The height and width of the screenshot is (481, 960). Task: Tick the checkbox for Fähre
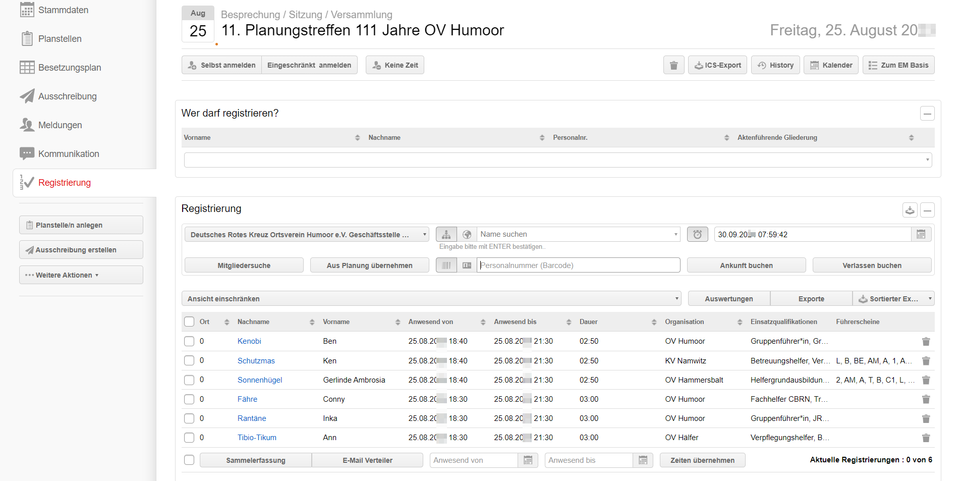[189, 399]
